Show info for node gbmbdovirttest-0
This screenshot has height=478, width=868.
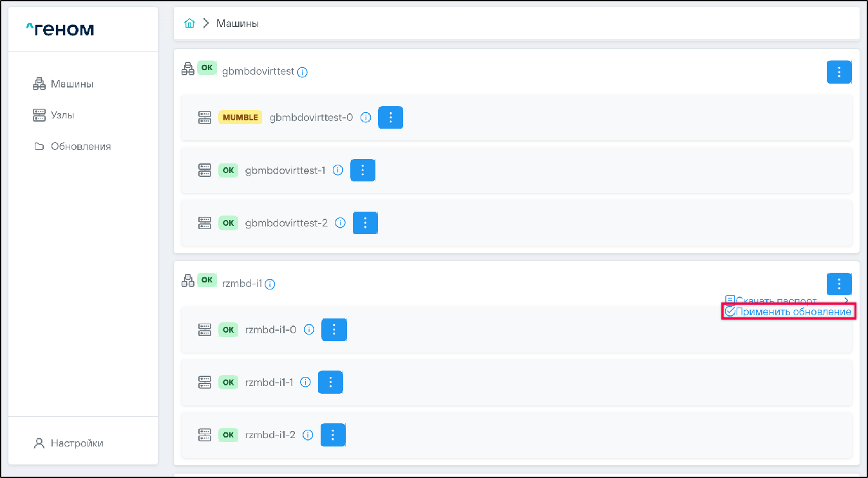[366, 118]
